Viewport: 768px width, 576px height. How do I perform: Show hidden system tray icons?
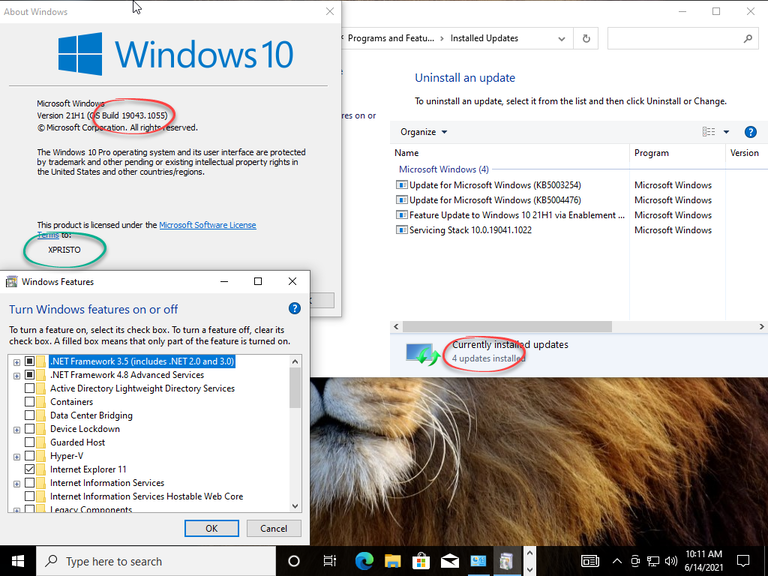click(x=617, y=561)
